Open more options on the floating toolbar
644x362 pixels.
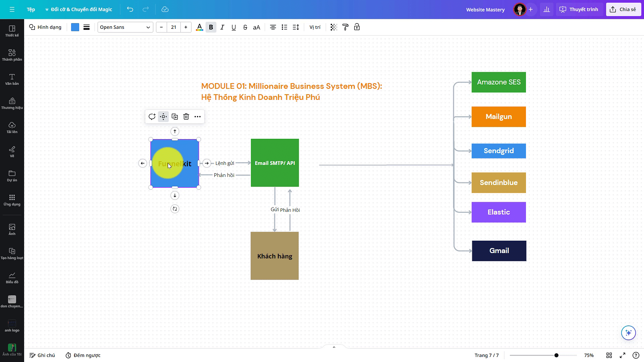[198, 117]
